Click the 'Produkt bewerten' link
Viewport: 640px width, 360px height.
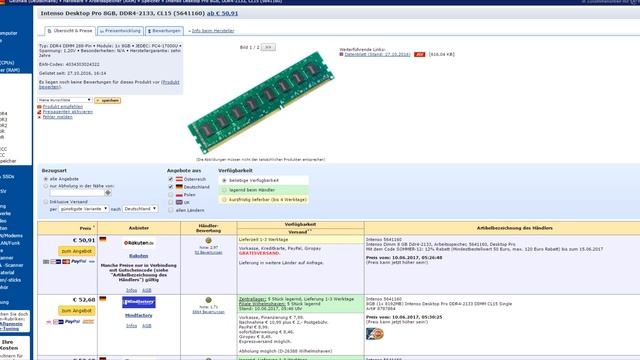[x=109, y=84]
